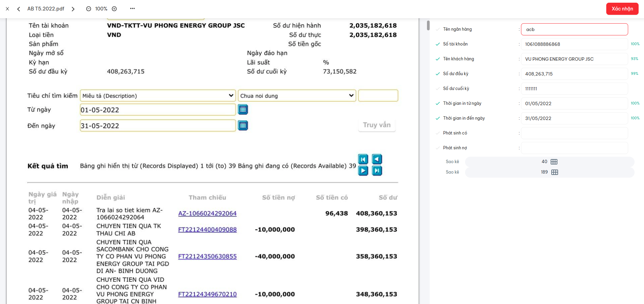Edit Tên ngân hàng field containing acb
This screenshot has width=644, height=304.
574,29
